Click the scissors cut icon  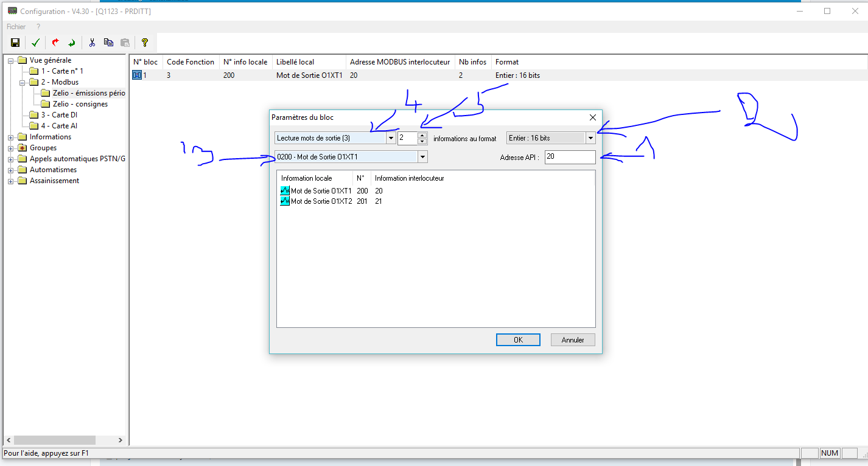point(92,43)
